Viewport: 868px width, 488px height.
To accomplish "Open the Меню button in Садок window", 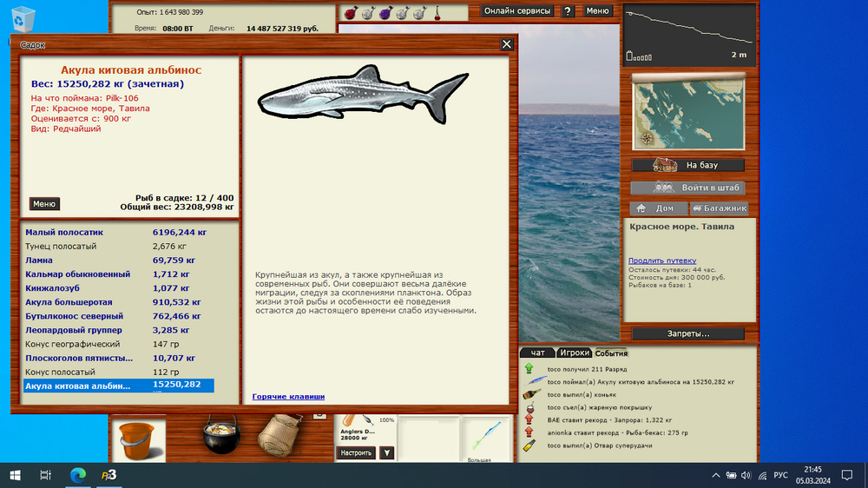I will click(44, 204).
